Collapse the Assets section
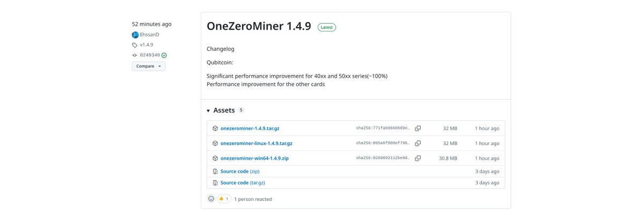644x217 pixels. (x=208, y=110)
